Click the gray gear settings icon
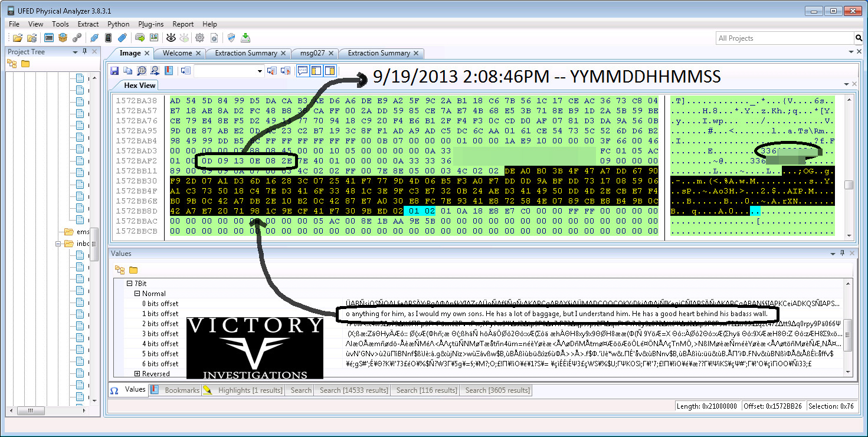This screenshot has width=868, height=437. [x=199, y=38]
